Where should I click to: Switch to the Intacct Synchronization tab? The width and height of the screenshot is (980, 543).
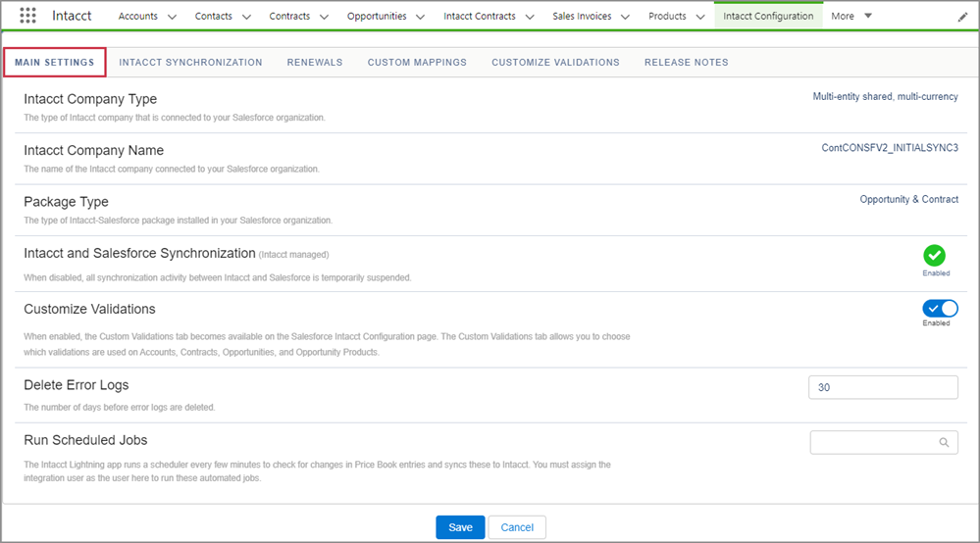(190, 63)
